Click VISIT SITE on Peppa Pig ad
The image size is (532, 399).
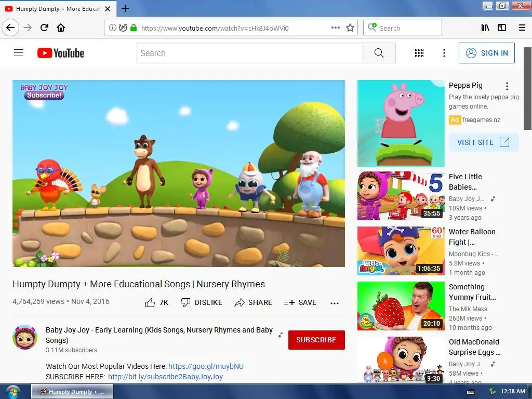pyautogui.click(x=484, y=142)
